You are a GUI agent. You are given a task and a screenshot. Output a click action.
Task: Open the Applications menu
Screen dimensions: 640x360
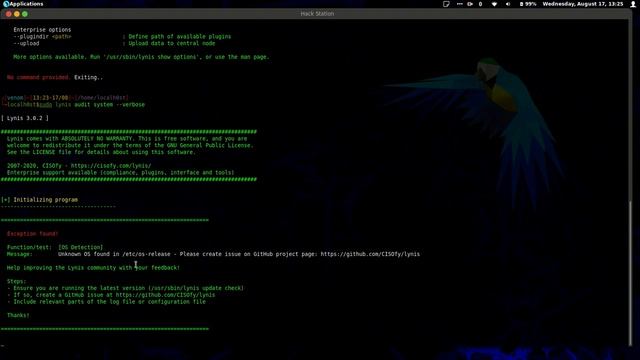coord(23,4)
